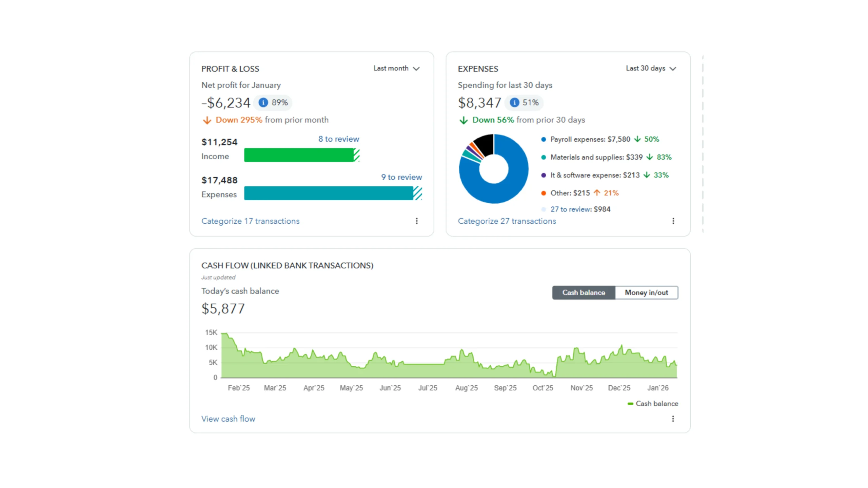
Task: Click the down arrow next to Payroll 50%
Action: (637, 139)
